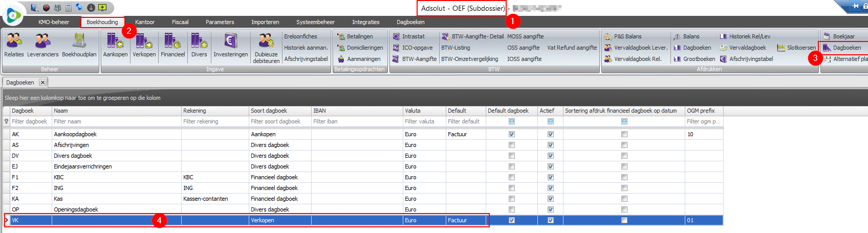The height and width of the screenshot is (233, 868).
Task: Switch to Integraties ribbon tab
Action: [x=366, y=22]
